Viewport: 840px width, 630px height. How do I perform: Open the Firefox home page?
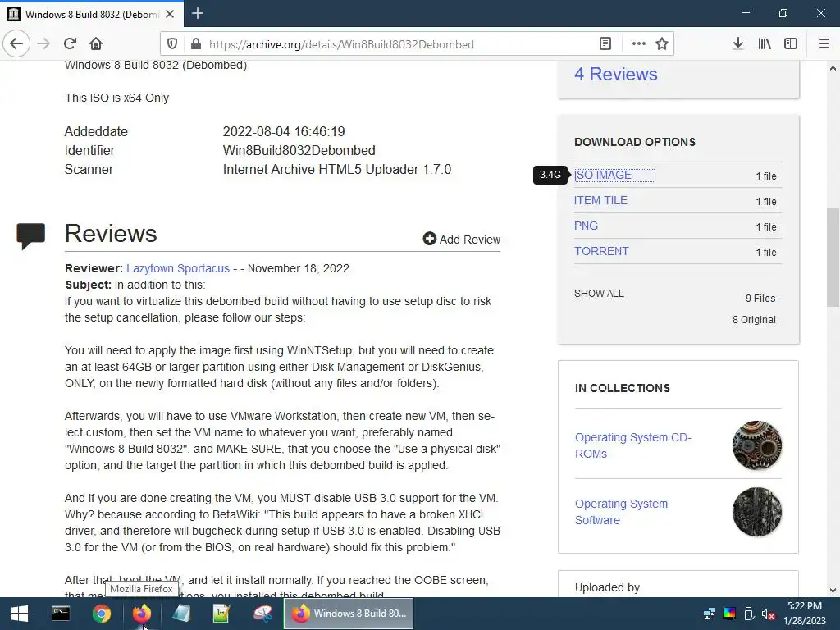point(96,44)
